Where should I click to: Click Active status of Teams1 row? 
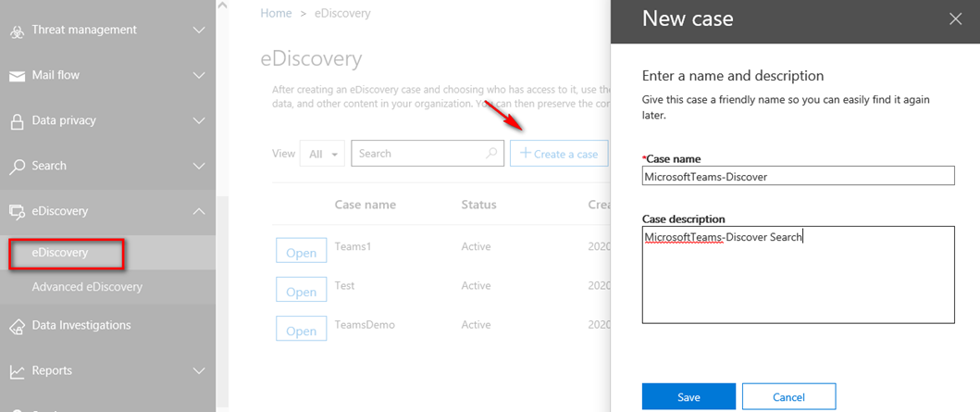(476, 246)
